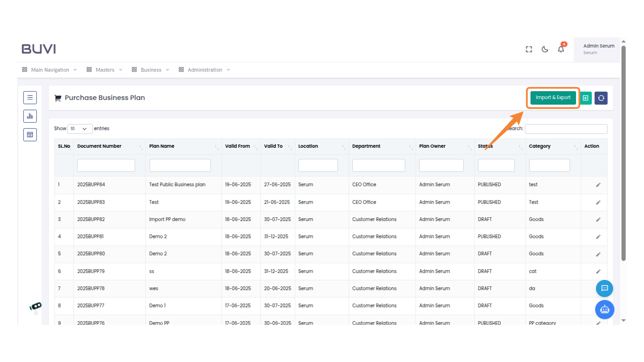Open the fullscreen view icon in the header
The image size is (644, 362).
pyautogui.click(x=529, y=49)
